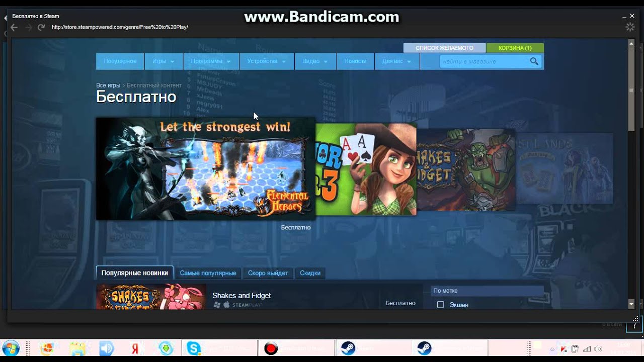This screenshot has height=362, width=644.
Task: Click the red flag tray icon
Action: coord(564,349)
